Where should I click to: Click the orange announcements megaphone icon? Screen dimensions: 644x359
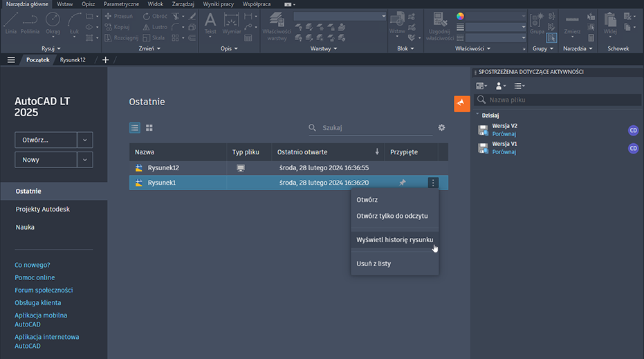tap(462, 104)
